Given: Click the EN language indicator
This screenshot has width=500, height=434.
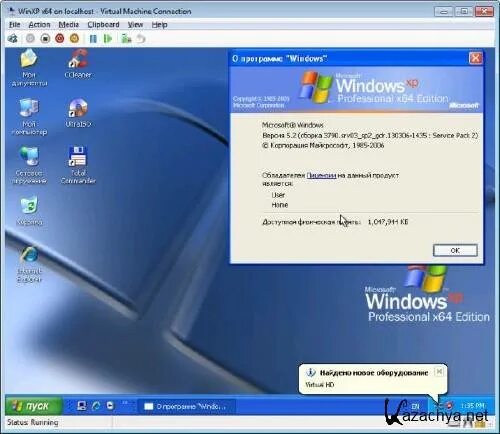Looking at the screenshot, I should coord(415,406).
